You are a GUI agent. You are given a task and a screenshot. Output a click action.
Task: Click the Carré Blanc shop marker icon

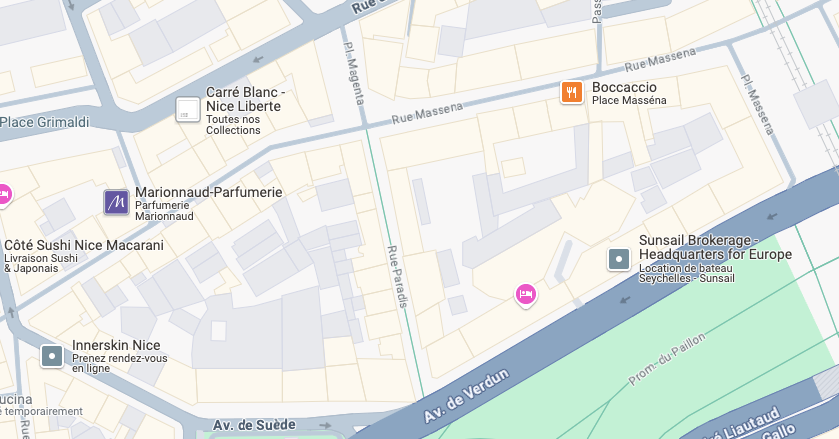click(188, 109)
